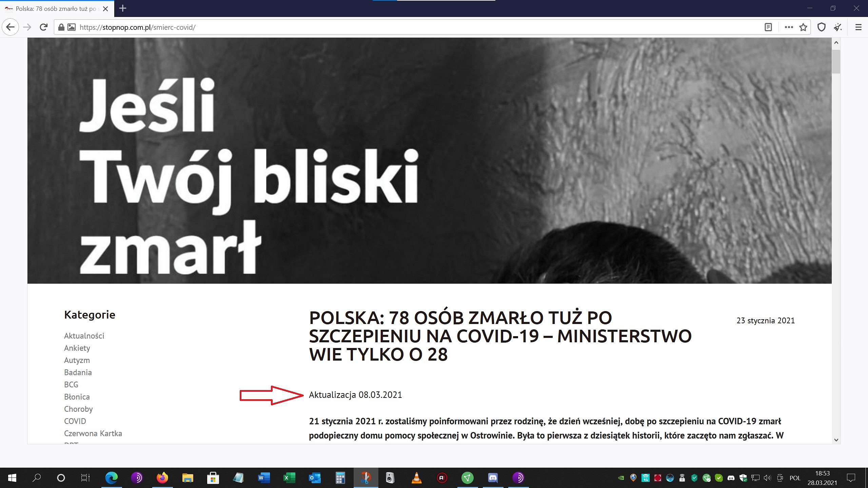This screenshot has height=488, width=868.
Task: Open the Choroby category link
Action: click(78, 409)
